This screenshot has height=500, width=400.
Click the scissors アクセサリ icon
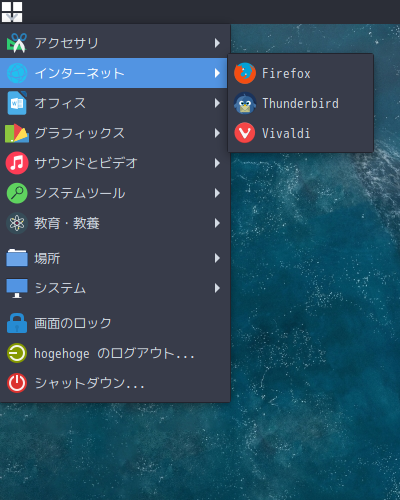17,43
